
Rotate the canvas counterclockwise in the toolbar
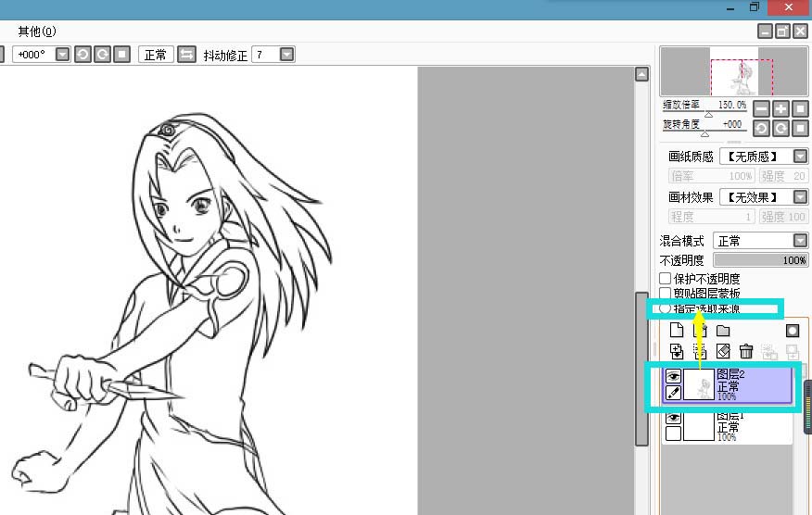[83, 55]
